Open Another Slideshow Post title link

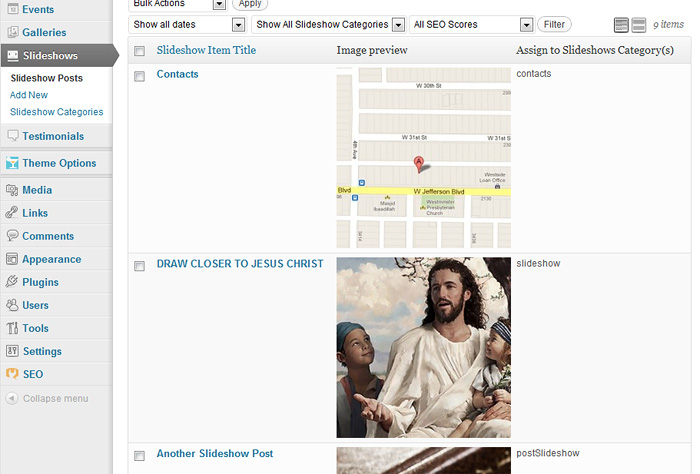point(215,453)
